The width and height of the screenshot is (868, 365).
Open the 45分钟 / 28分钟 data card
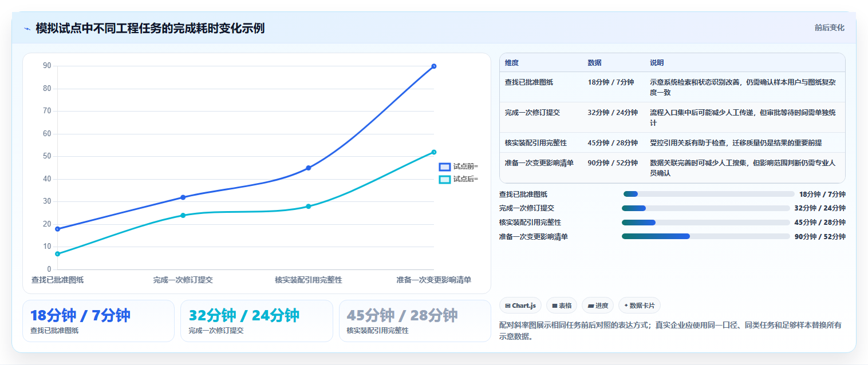coord(415,321)
